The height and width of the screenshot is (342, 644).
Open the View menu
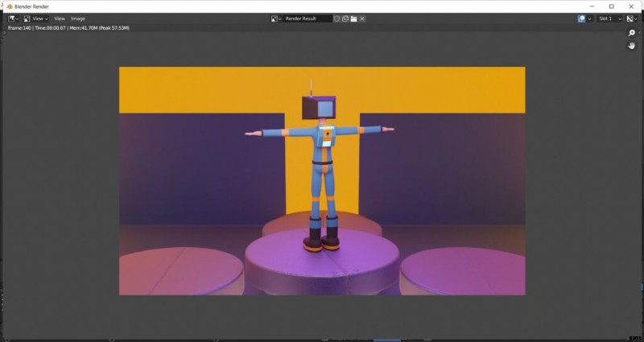(60, 19)
